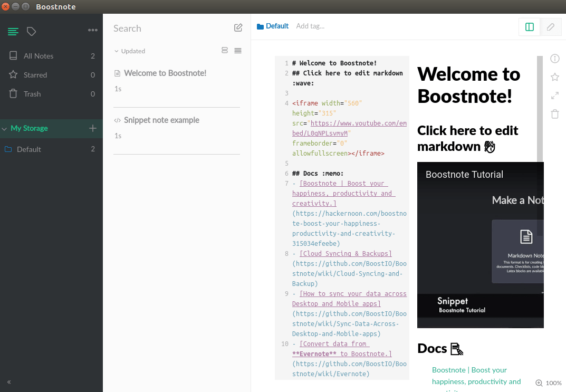Click the youtube.com embed URL in editor

(349, 128)
